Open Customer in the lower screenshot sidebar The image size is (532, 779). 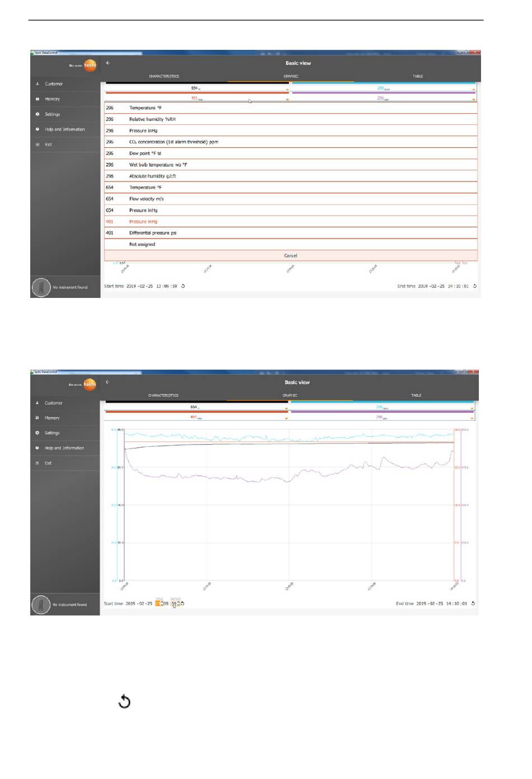point(54,403)
